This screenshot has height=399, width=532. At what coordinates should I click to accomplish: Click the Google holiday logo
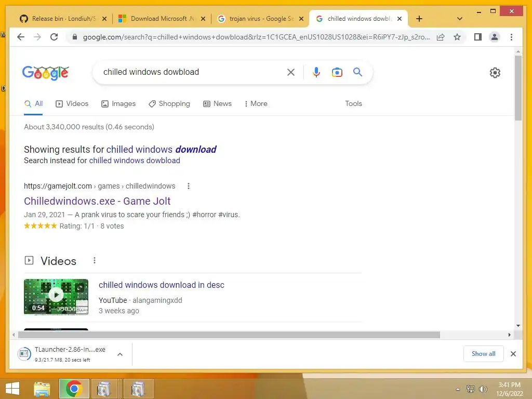tap(46, 73)
